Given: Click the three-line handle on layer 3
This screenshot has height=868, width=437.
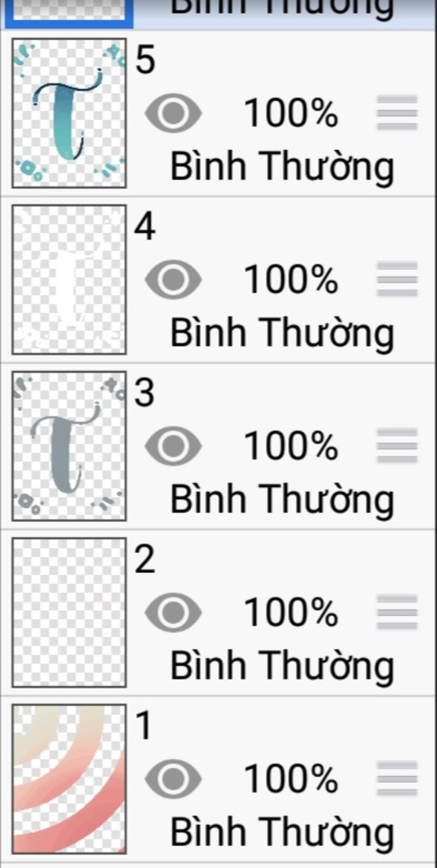Looking at the screenshot, I should tap(397, 446).
